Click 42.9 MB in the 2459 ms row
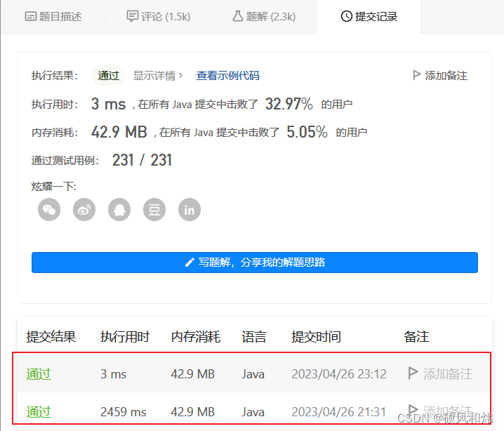This screenshot has height=431, width=504. tap(192, 412)
